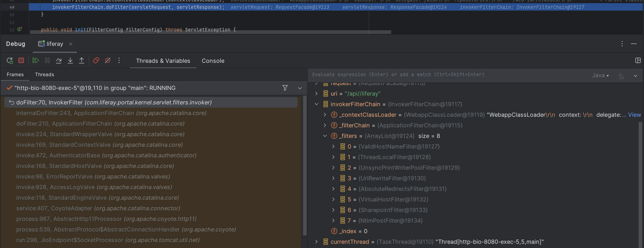This screenshot has width=644, height=248.
Task: Switch to the Console tab
Action: pyautogui.click(x=213, y=61)
